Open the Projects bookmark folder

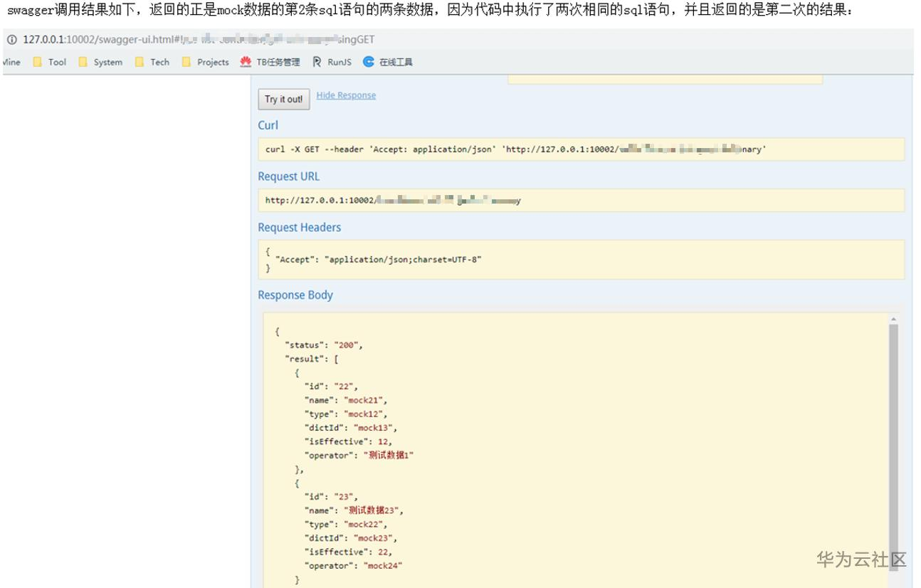tap(206, 62)
